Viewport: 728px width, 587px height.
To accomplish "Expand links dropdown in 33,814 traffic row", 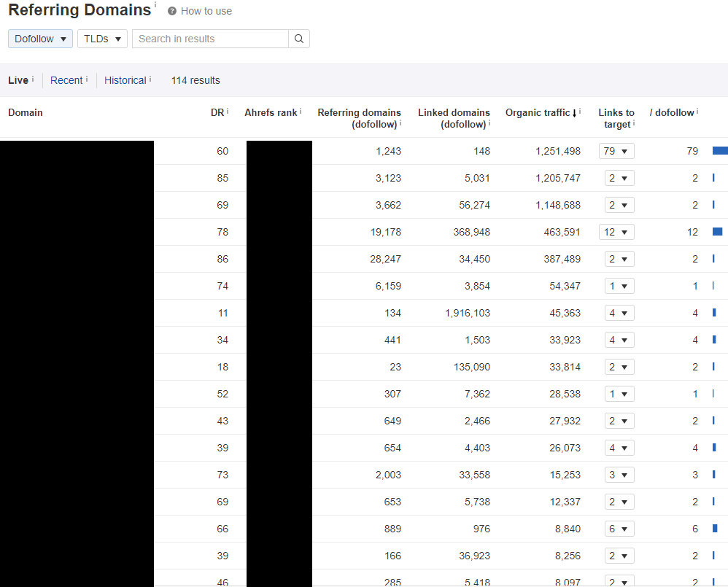I will tap(619, 367).
